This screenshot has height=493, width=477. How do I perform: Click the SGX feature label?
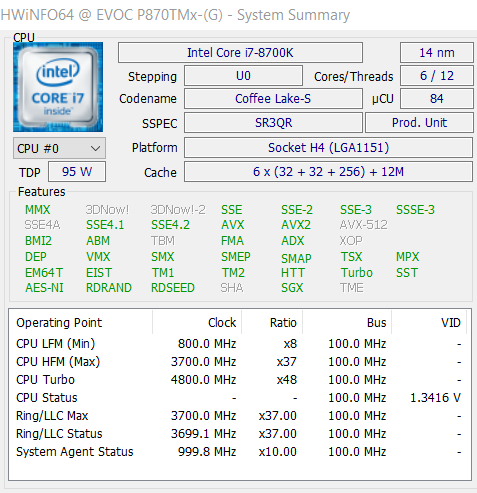[x=292, y=288]
